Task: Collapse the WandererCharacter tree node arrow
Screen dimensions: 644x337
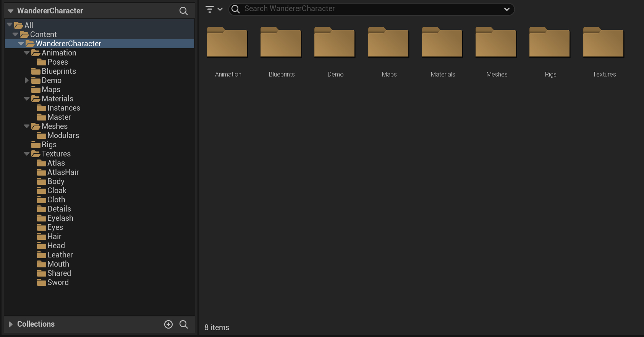Action: pyautogui.click(x=21, y=44)
